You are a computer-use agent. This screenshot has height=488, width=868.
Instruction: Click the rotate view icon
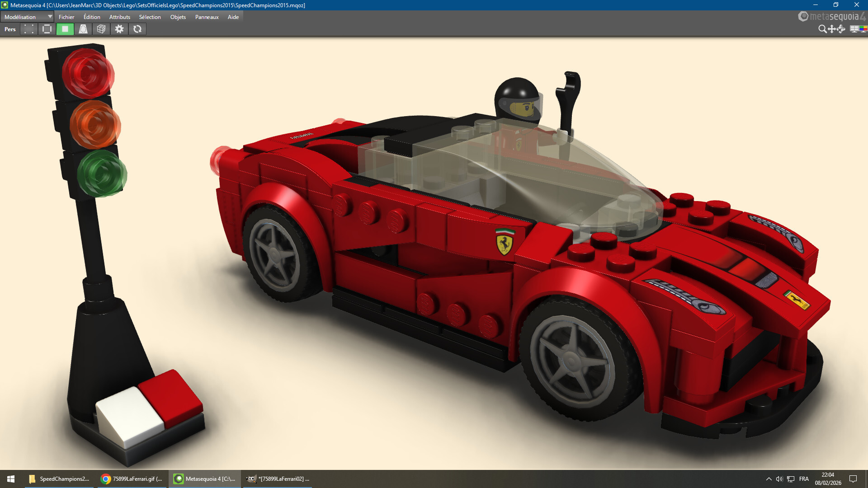841,29
